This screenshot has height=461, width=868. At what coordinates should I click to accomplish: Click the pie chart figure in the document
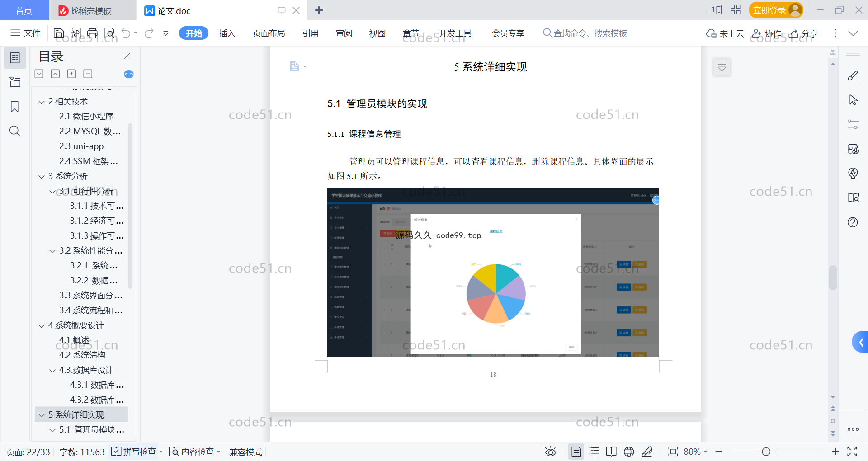coord(496,293)
